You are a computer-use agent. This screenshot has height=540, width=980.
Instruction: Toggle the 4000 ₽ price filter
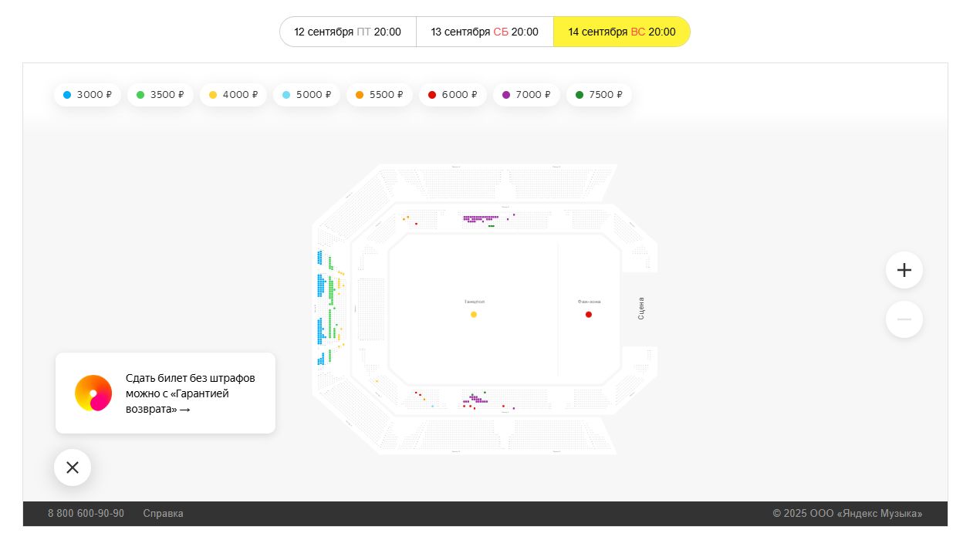click(233, 95)
